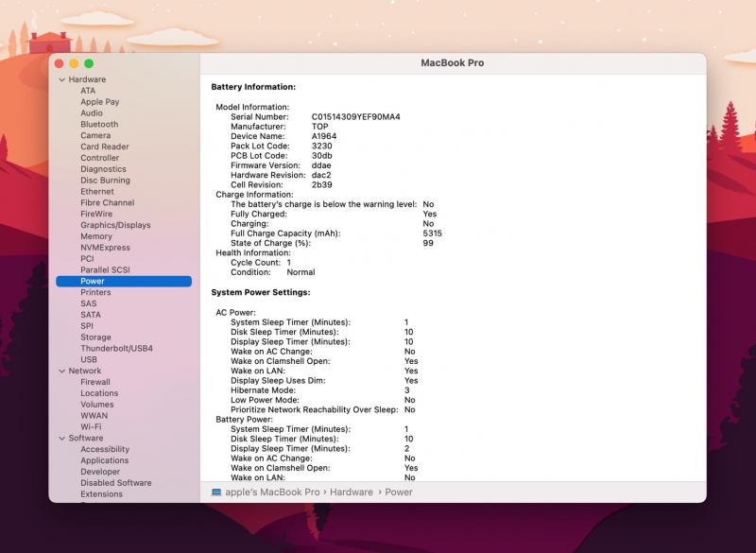Open the NVMExpress entry
The image size is (756, 553).
[x=105, y=248]
